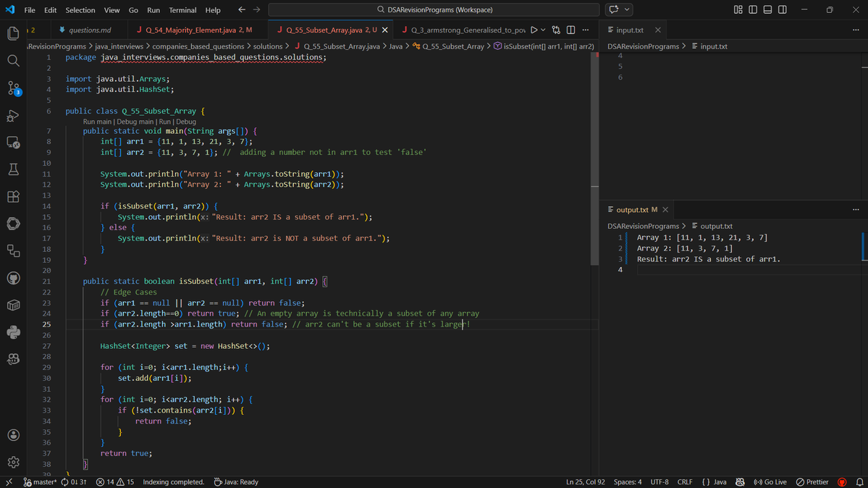Click the Debug code lens above main

(x=186, y=122)
